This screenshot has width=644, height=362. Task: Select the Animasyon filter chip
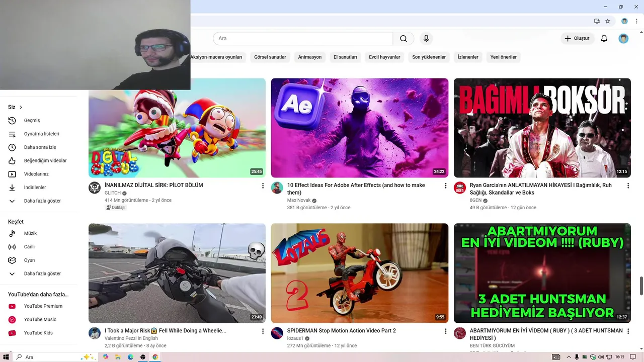tap(310, 57)
